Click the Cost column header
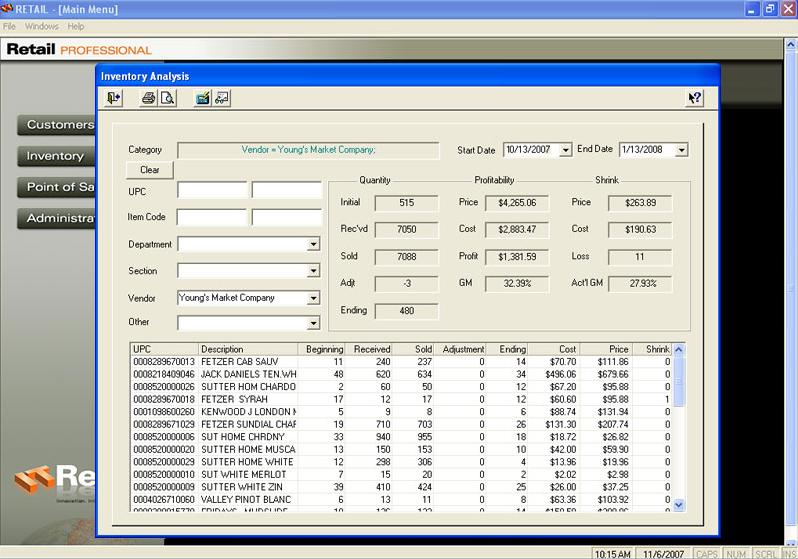The height and width of the screenshot is (559, 798). (x=554, y=349)
